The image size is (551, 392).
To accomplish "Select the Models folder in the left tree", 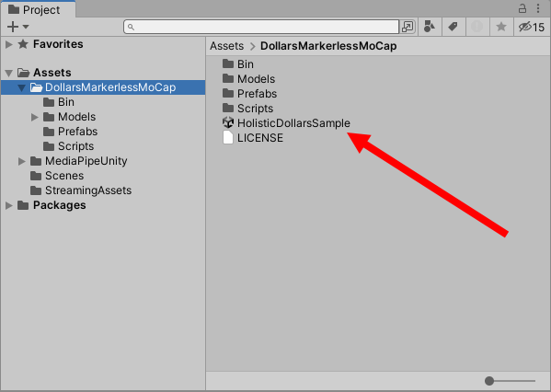I will (103, 117).
